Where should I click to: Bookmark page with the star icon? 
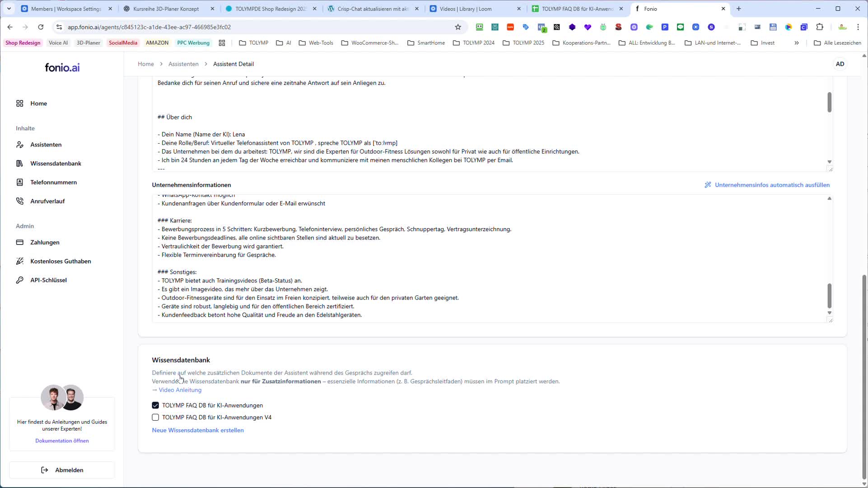(x=458, y=27)
